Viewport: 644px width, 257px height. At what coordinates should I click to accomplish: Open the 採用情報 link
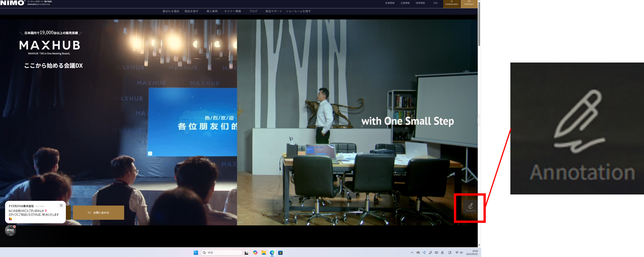click(x=420, y=3)
